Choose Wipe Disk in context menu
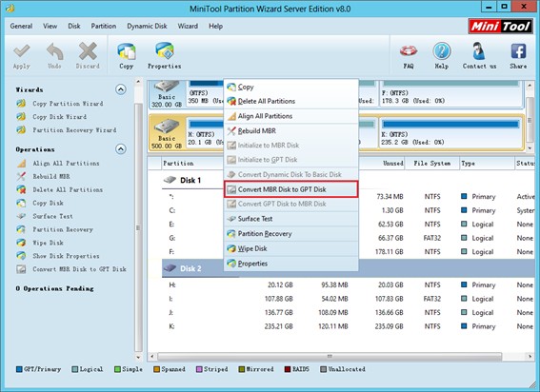This screenshot has height=392, width=540. coord(291,248)
